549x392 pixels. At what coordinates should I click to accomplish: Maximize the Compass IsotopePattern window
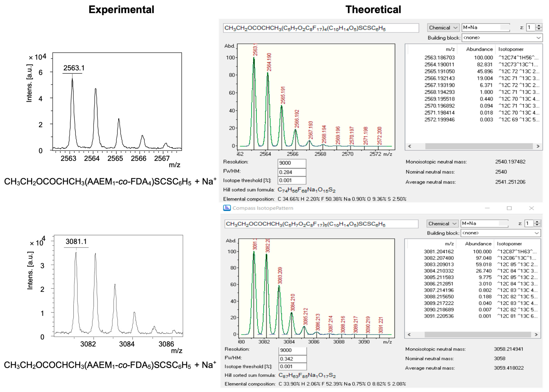[x=509, y=208]
